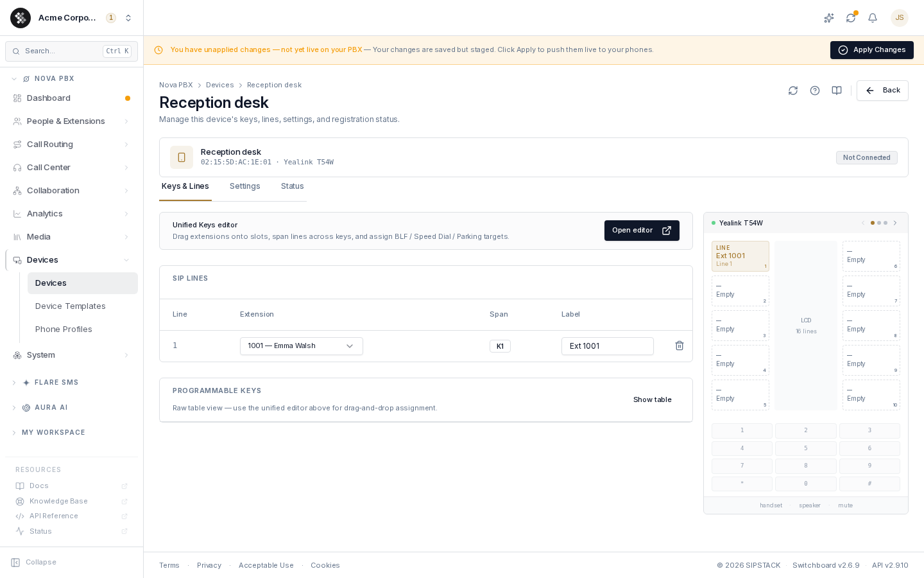The width and height of the screenshot is (924, 578).
Task: Click the Reception desk phone device icon
Action: 182,157
